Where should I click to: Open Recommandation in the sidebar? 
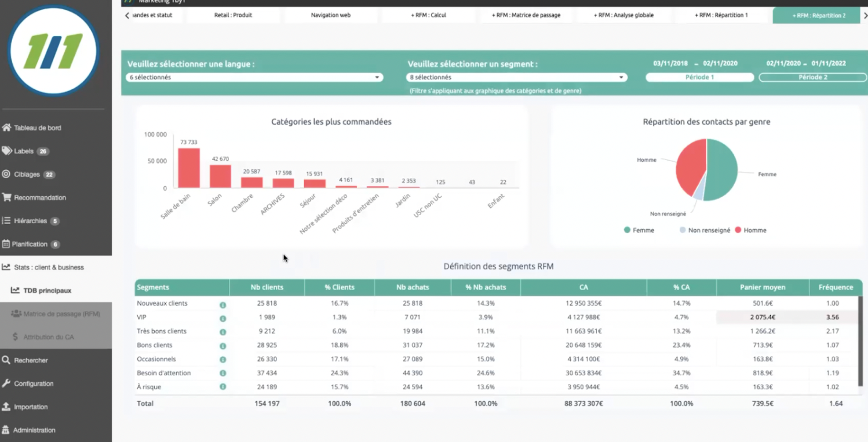pos(40,197)
